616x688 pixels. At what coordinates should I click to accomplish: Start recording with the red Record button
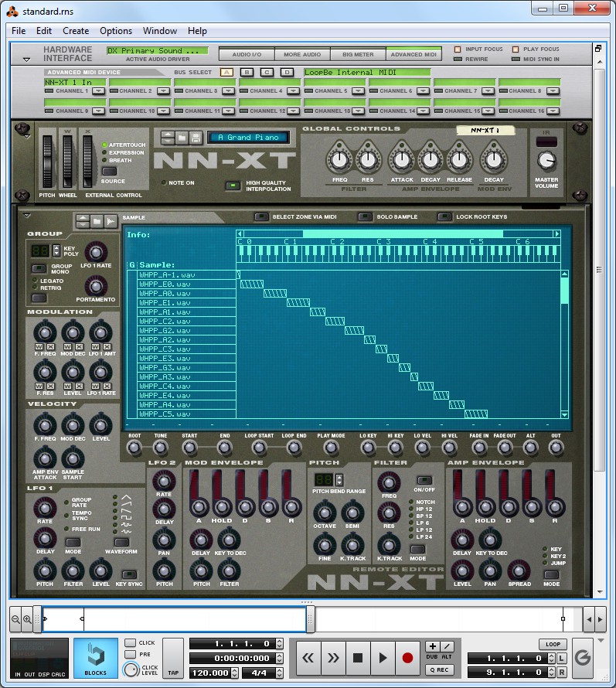pos(407,658)
